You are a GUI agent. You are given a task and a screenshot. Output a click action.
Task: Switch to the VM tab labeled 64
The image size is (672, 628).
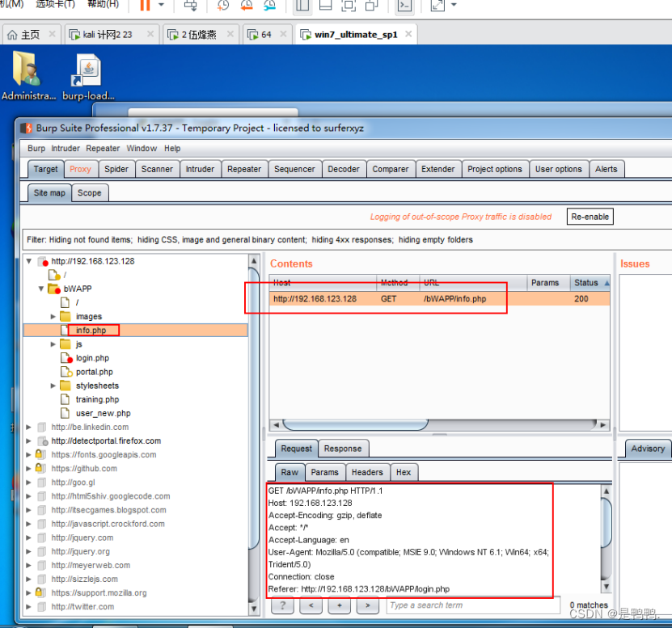pos(268,35)
